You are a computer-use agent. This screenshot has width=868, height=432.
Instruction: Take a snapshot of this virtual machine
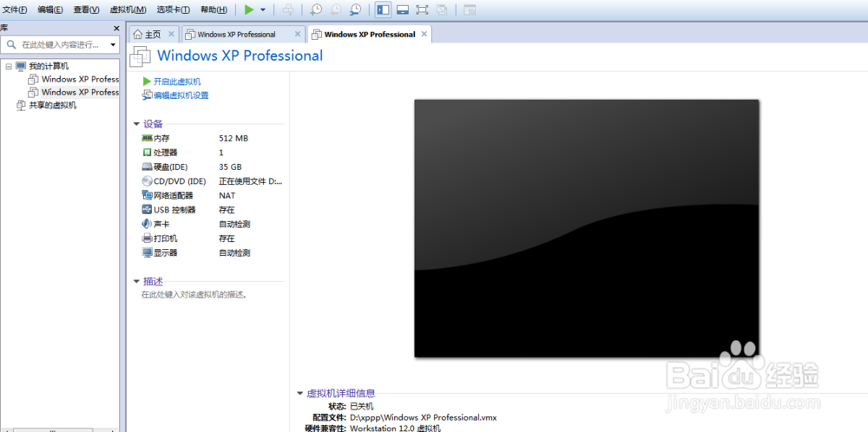coord(316,10)
